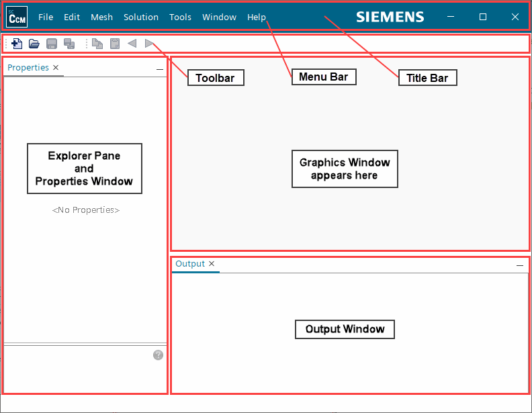The height and width of the screenshot is (413, 532).
Task: Open the Mesh menu
Action: 101,17
